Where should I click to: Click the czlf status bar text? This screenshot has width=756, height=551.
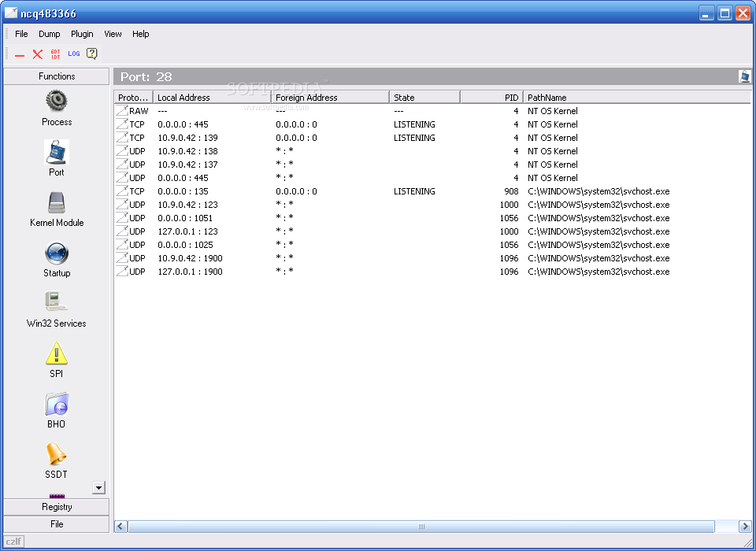[x=13, y=542]
